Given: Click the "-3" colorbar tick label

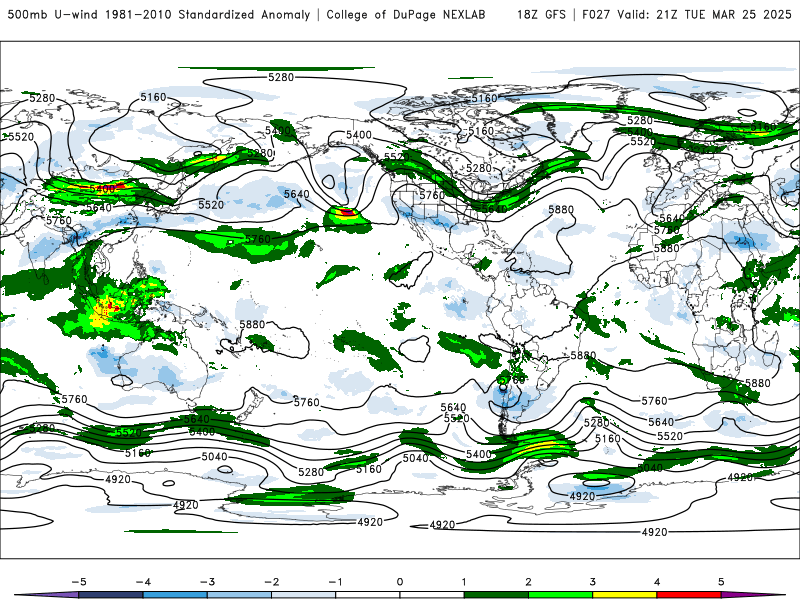Looking at the screenshot, I should 207,582.
